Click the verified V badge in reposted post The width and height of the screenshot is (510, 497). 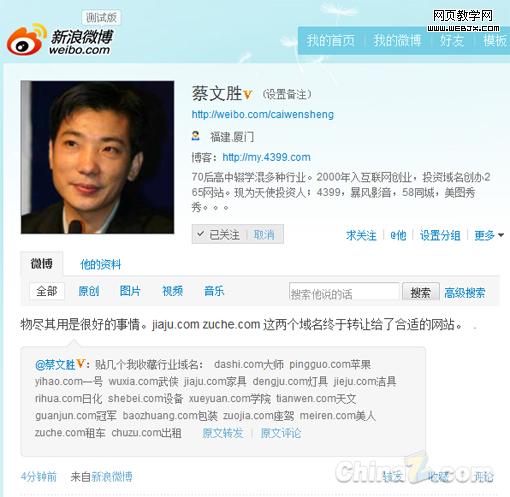coord(80,363)
